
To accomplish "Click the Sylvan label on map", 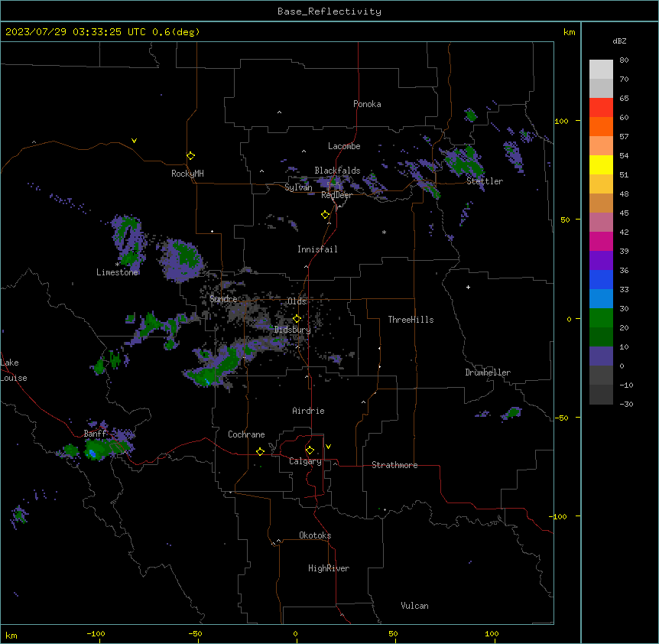I will (x=298, y=187).
